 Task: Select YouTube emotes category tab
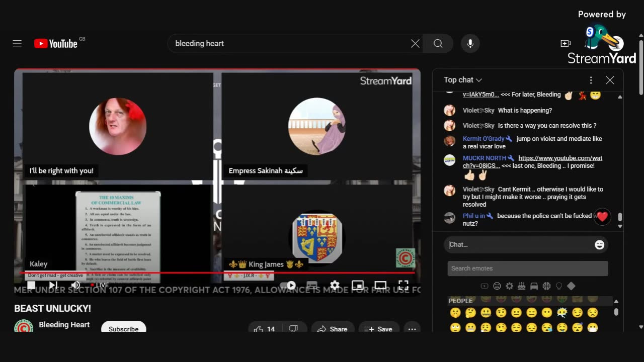tap(485, 286)
